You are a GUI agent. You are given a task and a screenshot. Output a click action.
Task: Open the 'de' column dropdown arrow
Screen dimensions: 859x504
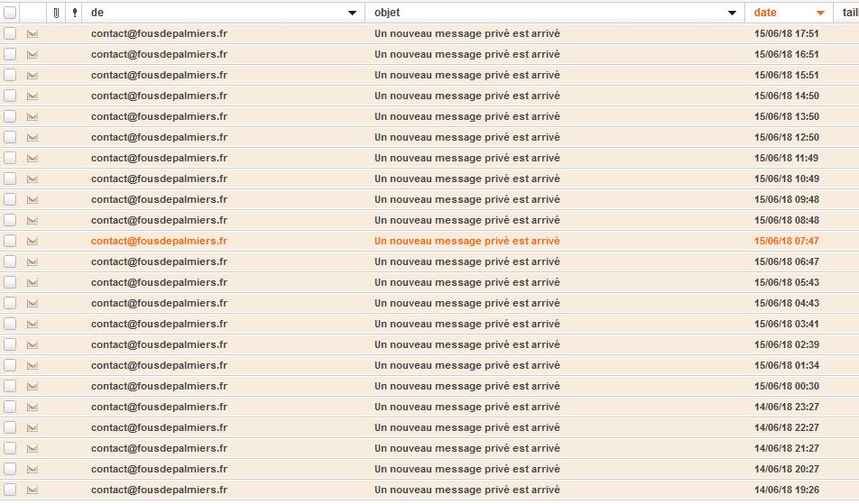(x=352, y=14)
